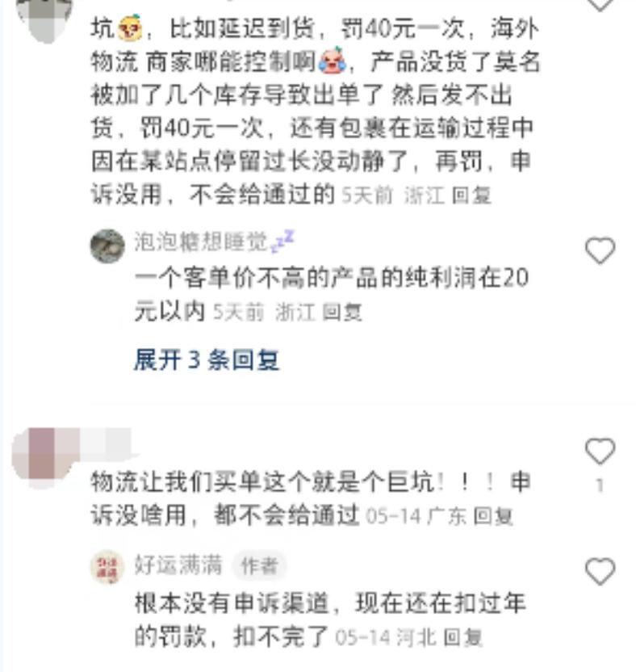Open the username 好运满满
636x672 pixels.
[x=178, y=565]
